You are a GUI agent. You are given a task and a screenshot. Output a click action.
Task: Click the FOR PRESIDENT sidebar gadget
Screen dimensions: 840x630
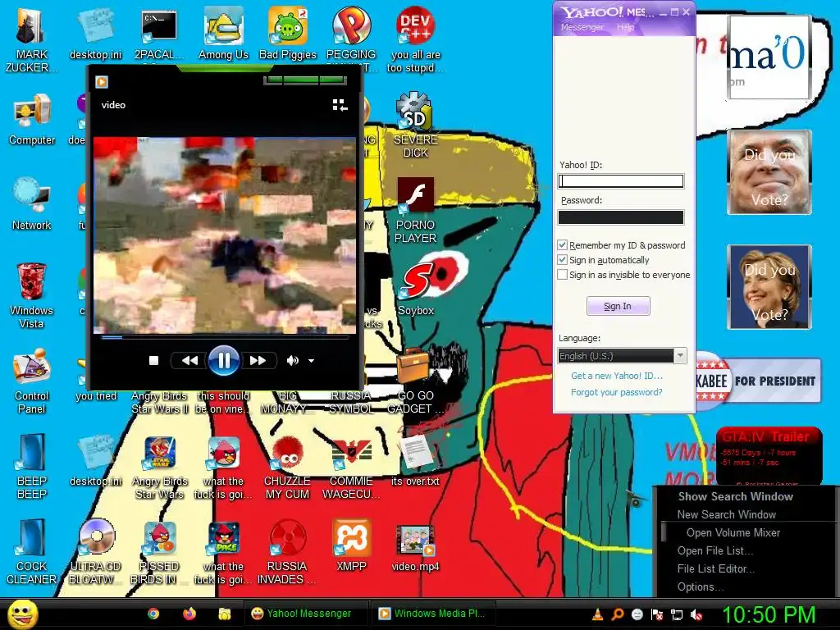point(758,381)
